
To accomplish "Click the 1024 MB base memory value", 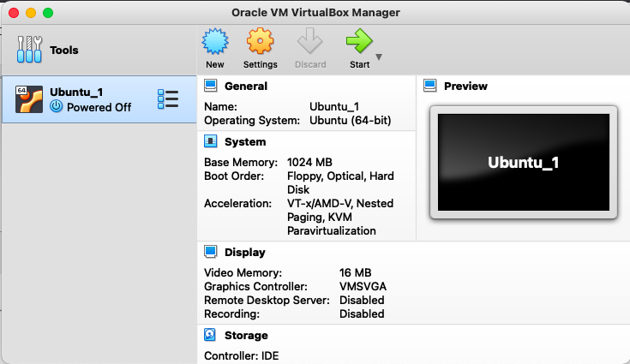I will tap(309, 162).
